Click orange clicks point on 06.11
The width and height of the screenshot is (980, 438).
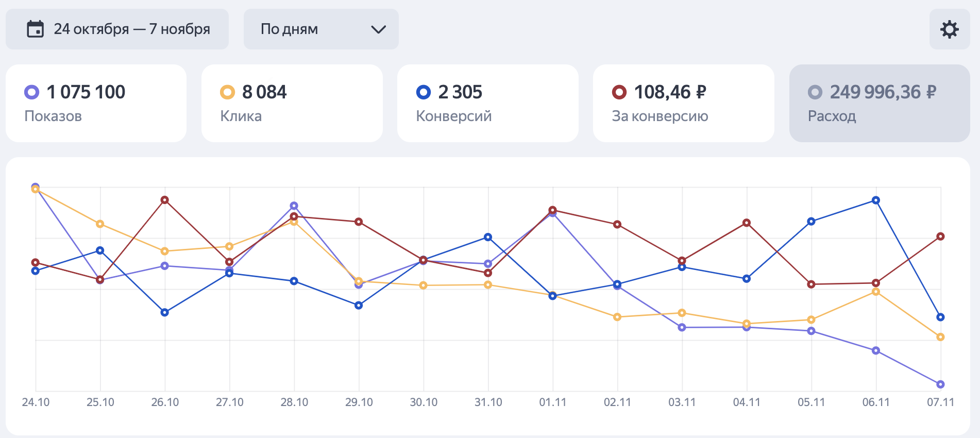876,292
